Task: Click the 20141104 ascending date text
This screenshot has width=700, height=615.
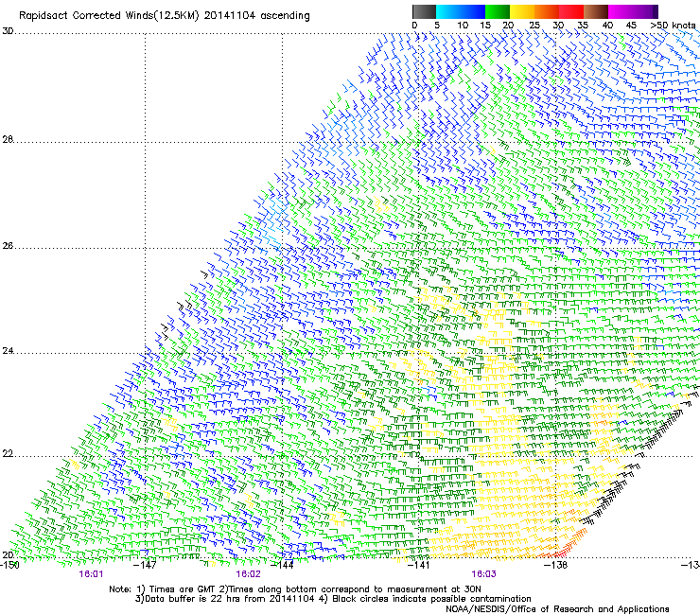Action: [256, 16]
